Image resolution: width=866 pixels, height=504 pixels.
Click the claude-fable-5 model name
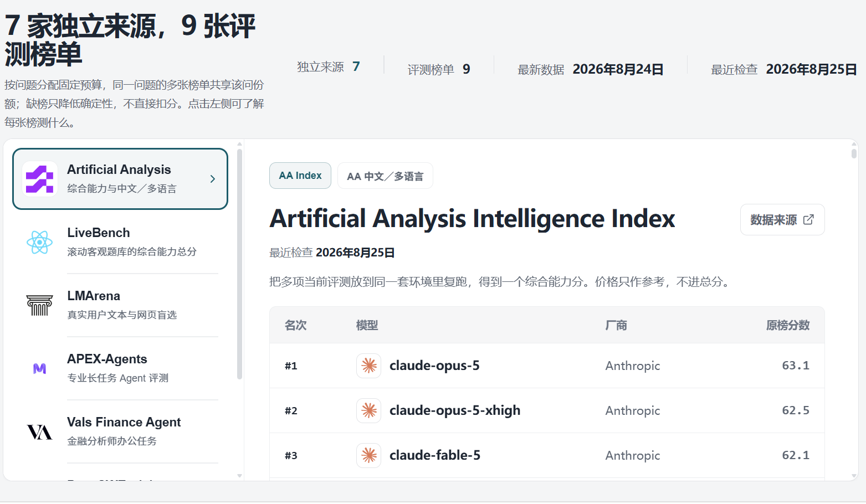tap(435, 455)
